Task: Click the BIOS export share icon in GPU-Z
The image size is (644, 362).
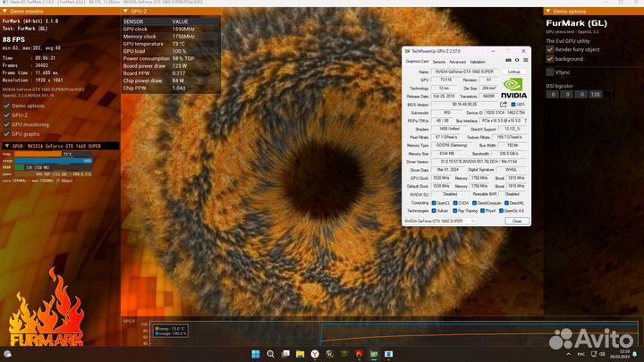Action: (504, 105)
